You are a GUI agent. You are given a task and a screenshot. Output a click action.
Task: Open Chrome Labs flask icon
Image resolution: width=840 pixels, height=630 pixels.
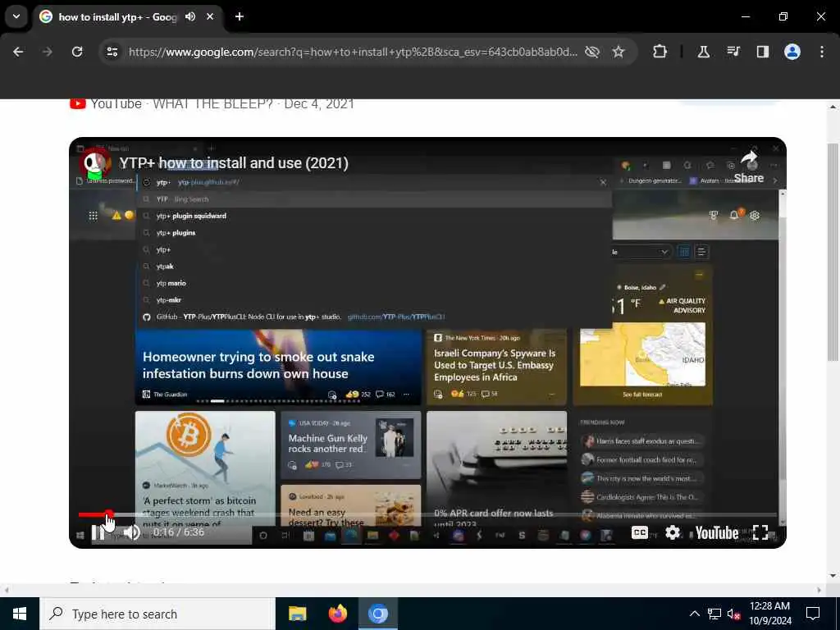point(703,52)
